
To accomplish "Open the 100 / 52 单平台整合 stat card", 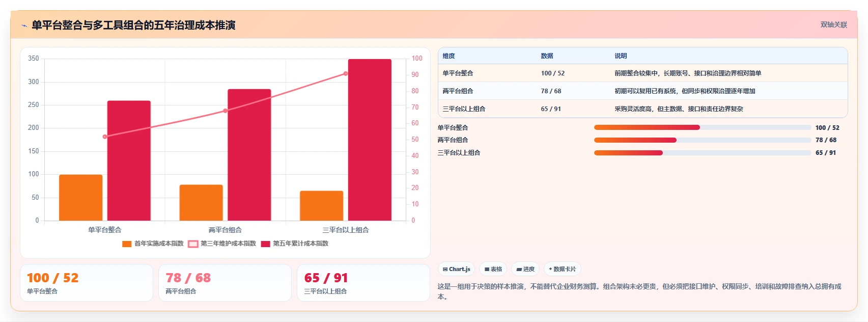I will pyautogui.click(x=87, y=283).
